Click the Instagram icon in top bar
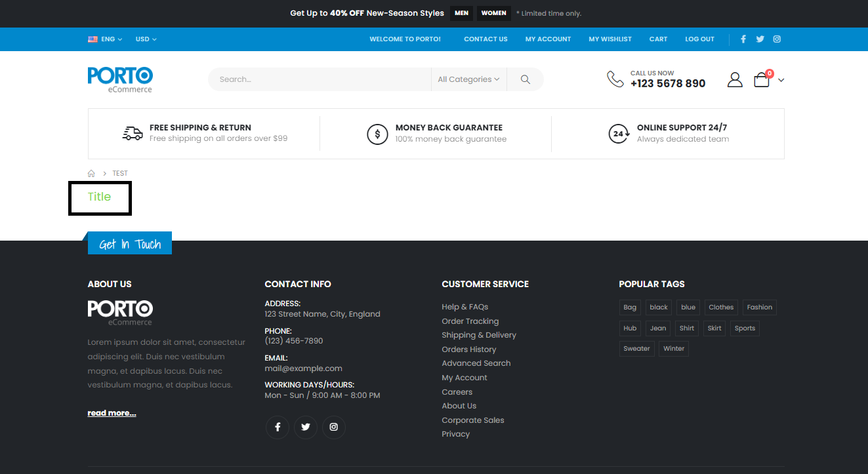The height and width of the screenshot is (474, 868). (x=777, y=39)
